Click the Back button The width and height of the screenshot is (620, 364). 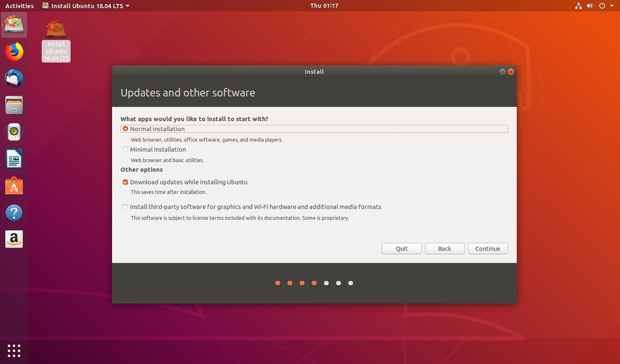click(445, 248)
